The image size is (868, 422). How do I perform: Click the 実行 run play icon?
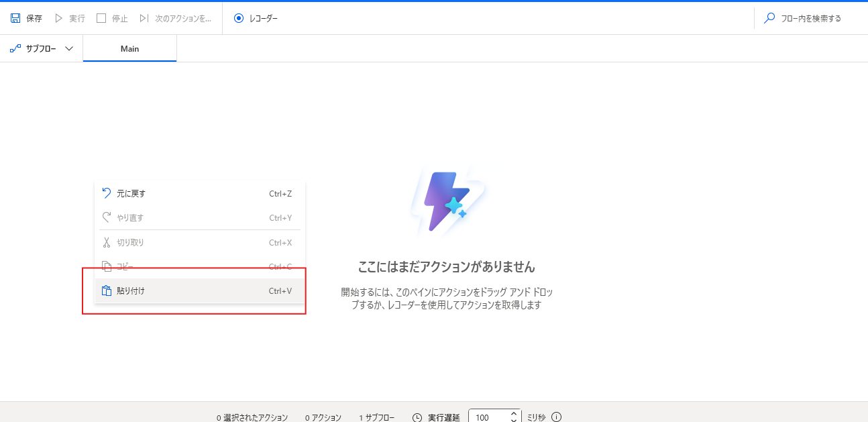tap(58, 18)
